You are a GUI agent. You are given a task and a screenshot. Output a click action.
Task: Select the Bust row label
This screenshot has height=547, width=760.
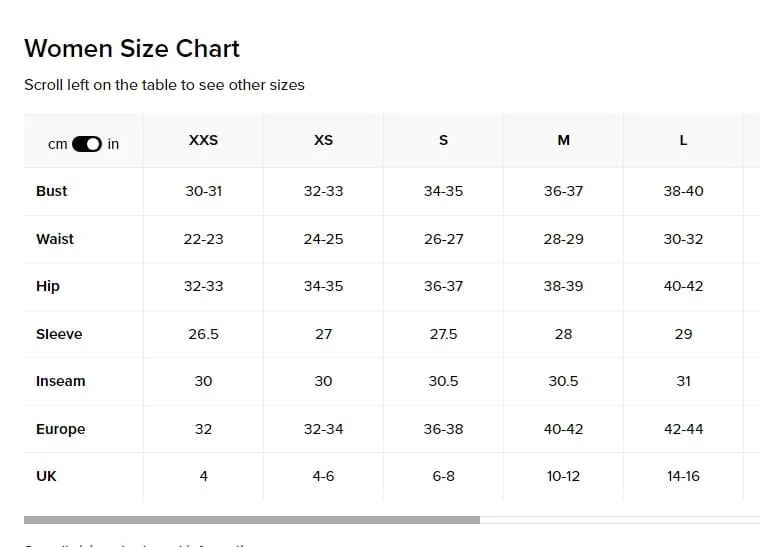tap(51, 191)
